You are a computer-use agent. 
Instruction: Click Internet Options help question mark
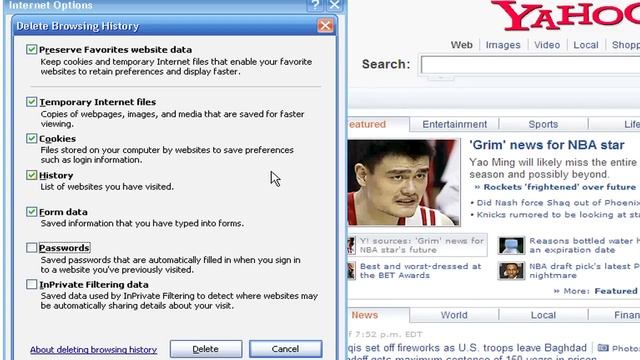click(x=316, y=5)
